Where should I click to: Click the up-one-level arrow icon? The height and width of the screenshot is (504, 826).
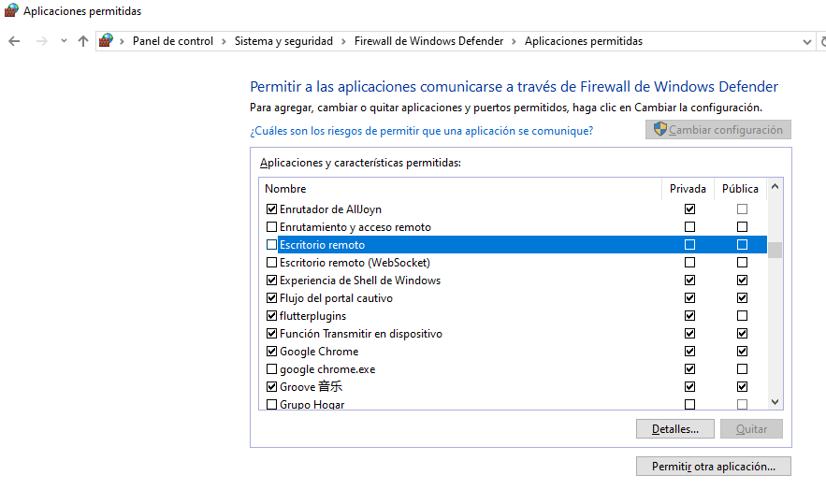83,41
